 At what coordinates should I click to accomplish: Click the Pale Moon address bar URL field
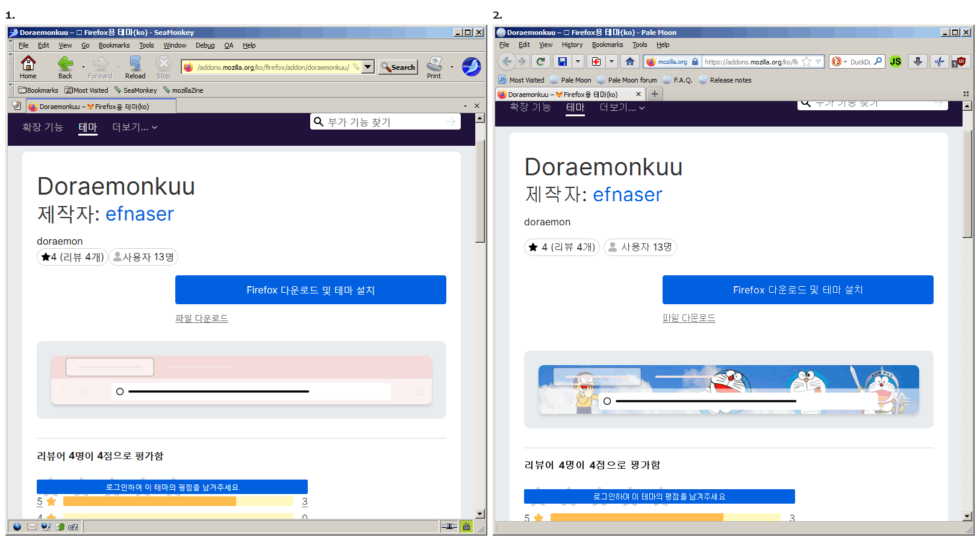(751, 61)
